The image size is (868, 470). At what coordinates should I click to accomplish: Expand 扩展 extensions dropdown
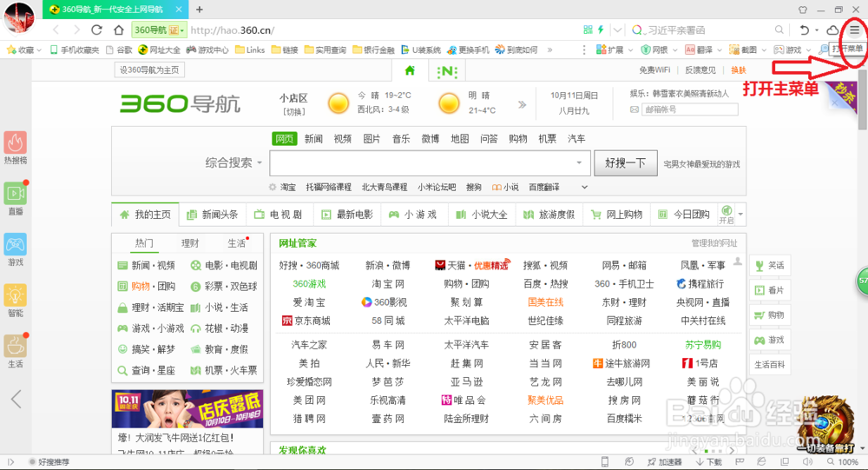point(630,50)
